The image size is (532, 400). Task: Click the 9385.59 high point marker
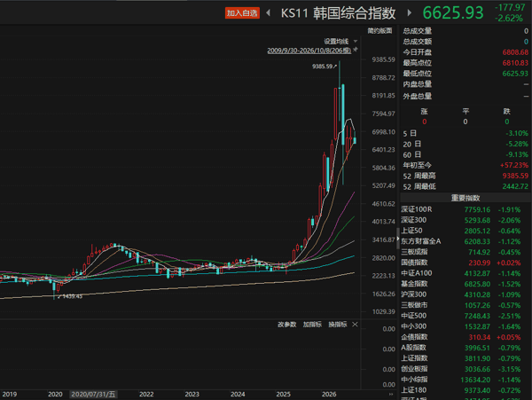[325, 67]
